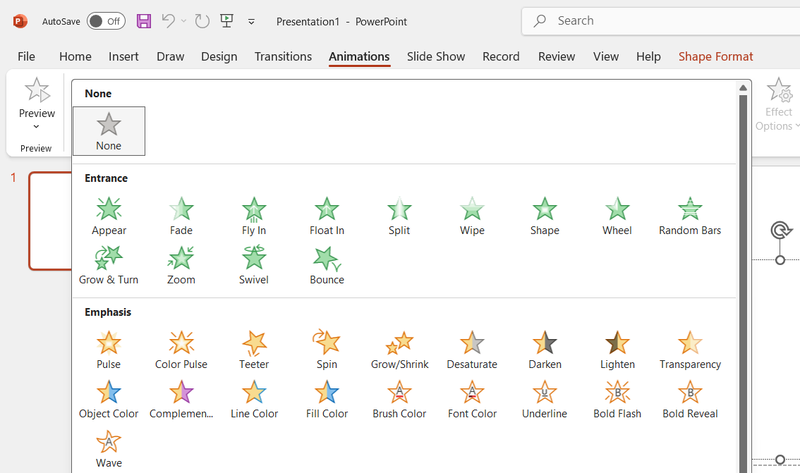Screen dimensions: 800x473
Task: Select the Animations tab
Action: pos(359,57)
